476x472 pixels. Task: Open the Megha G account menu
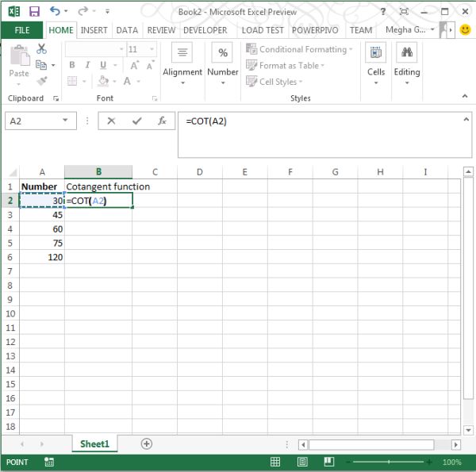pos(409,29)
